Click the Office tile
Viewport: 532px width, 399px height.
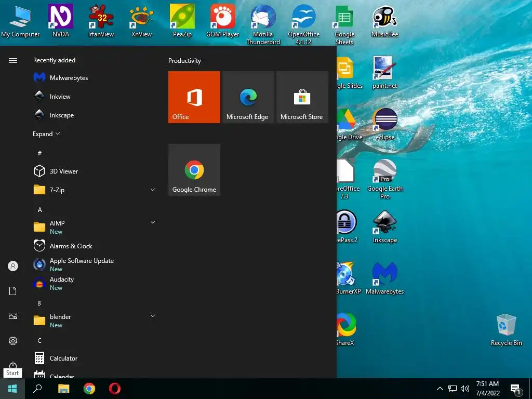pos(194,97)
